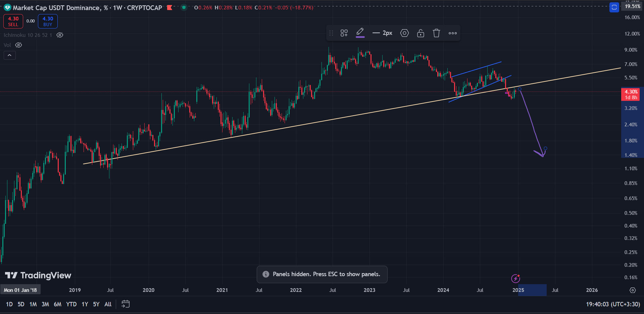Viewport: 644px width, 314px height.
Task: Delete the selected drawing with trash icon
Action: coord(436,33)
